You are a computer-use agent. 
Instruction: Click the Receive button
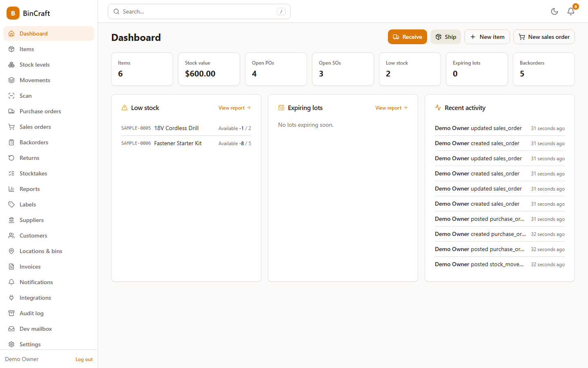pyautogui.click(x=408, y=37)
